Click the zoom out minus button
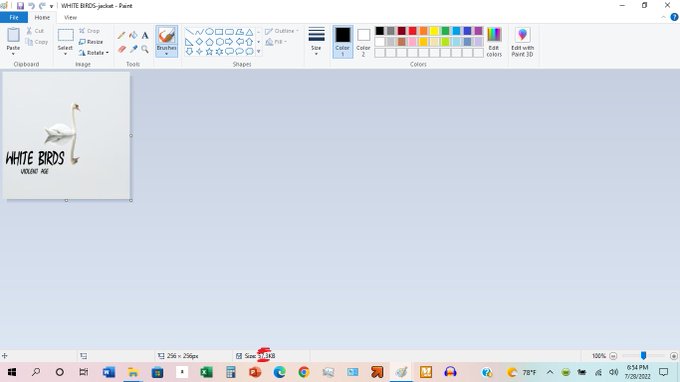The width and height of the screenshot is (680, 382). point(613,356)
